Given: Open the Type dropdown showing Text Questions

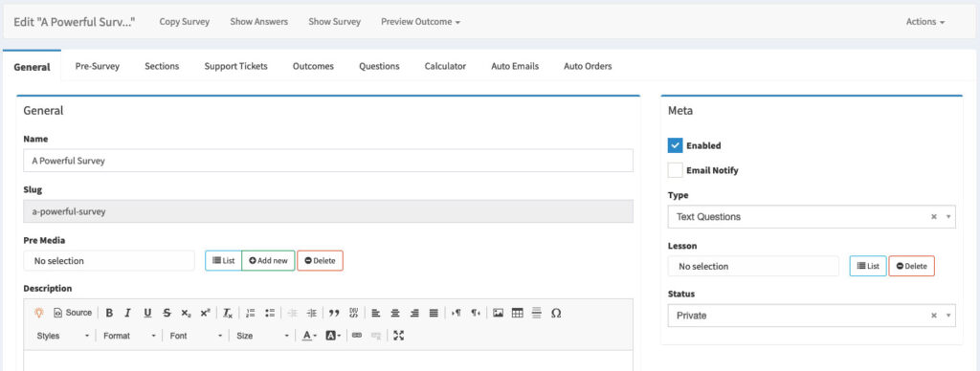Looking at the screenshot, I should [812, 217].
